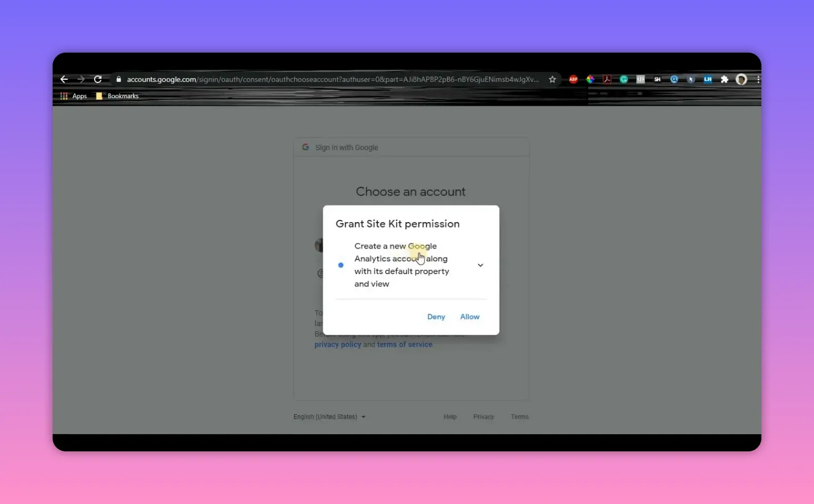Click the Lighthouse LH extension icon
This screenshot has width=814, height=504.
tap(708, 79)
